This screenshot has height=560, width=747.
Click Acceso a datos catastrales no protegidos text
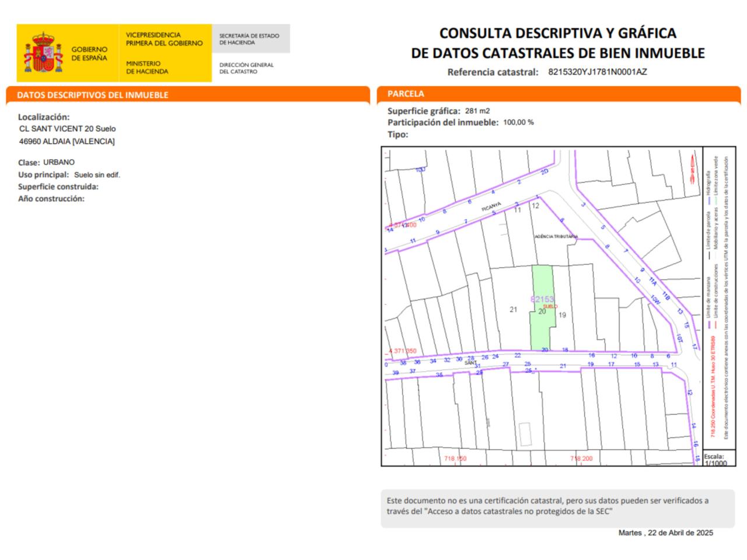(511, 512)
